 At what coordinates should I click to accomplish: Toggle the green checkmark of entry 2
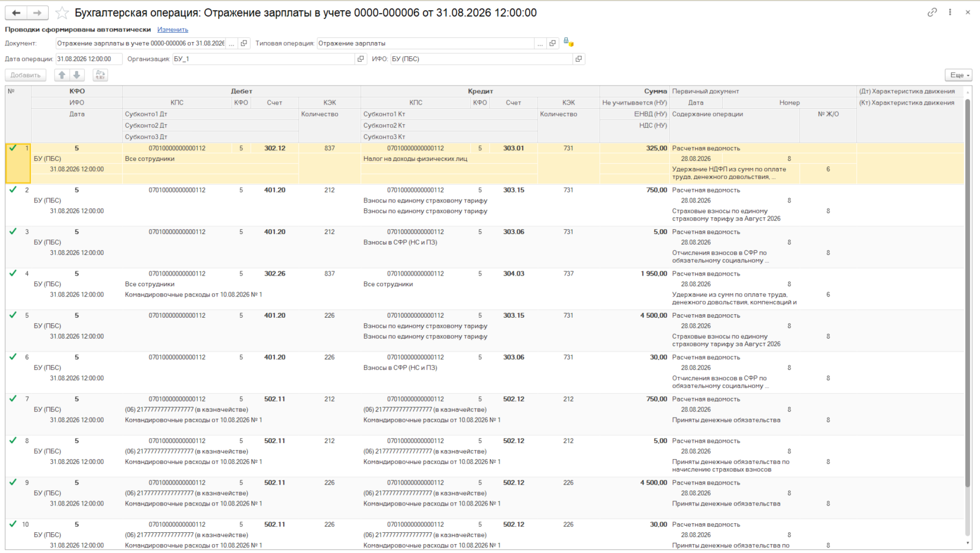12,189
